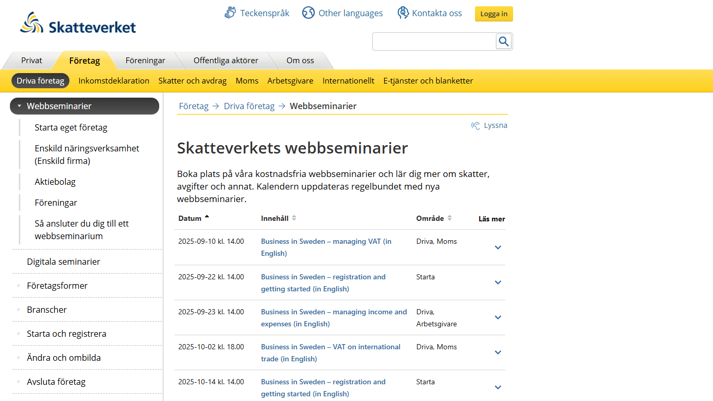Open Föreningar in the sidebar submenu
713x401 pixels.
55,203
